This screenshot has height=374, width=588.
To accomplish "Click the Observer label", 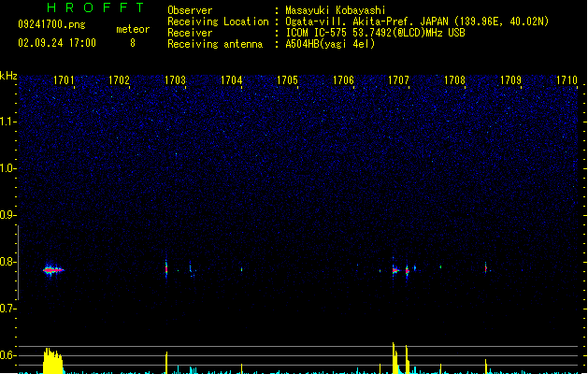I will click(190, 10).
